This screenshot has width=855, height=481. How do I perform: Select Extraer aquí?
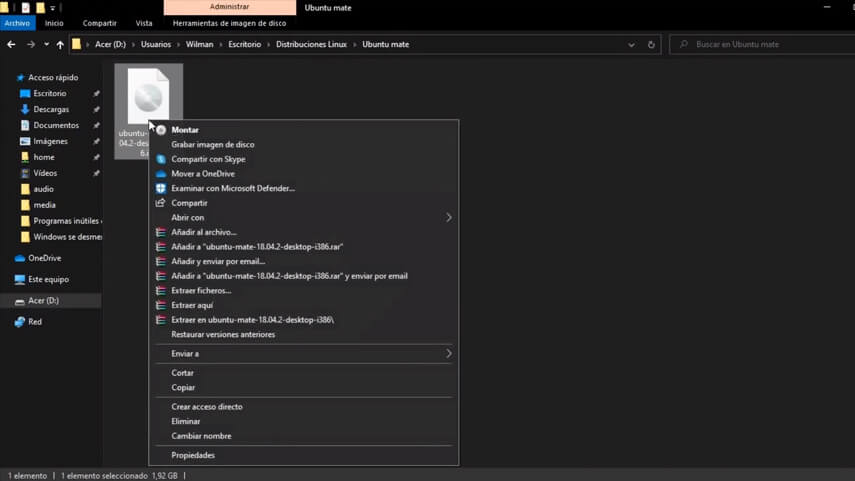click(x=192, y=305)
